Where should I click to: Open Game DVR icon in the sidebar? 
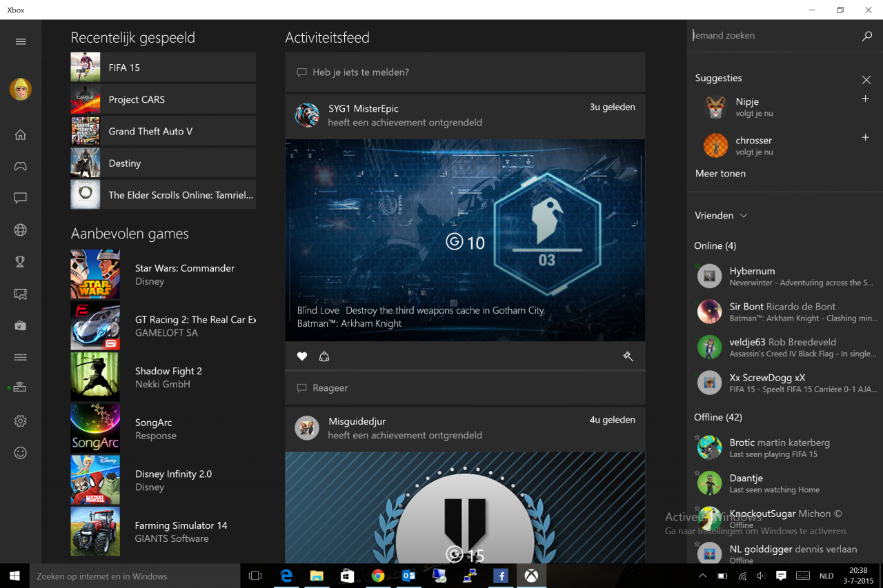(21, 294)
